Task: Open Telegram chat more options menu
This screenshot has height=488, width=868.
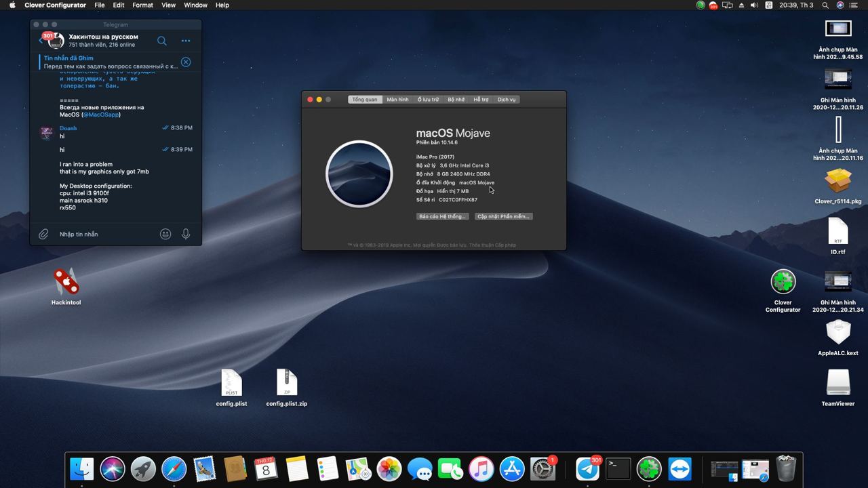Action: [x=186, y=41]
